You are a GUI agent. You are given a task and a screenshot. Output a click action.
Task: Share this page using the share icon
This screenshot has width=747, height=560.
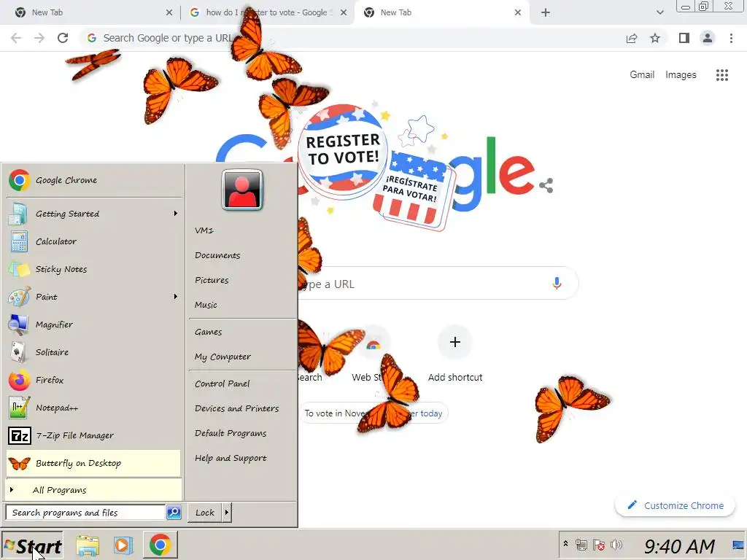coord(632,38)
